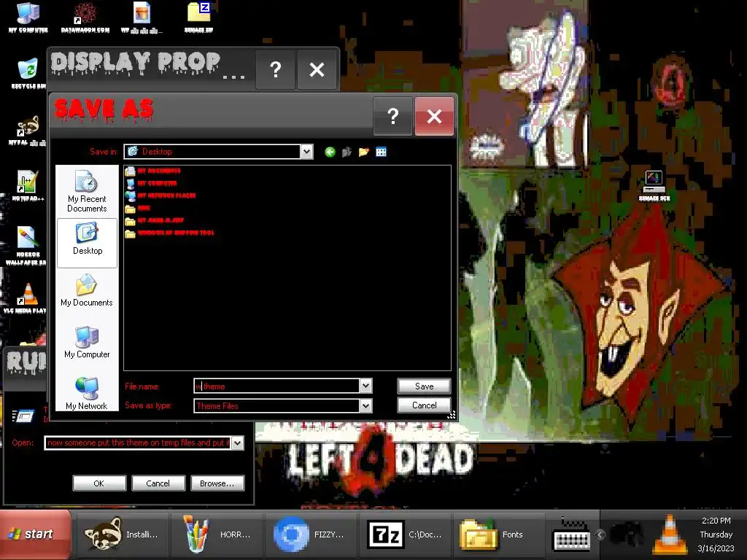Click the taskbar clock showing 2:20 PM
The width and height of the screenshot is (747, 560).
click(716, 521)
